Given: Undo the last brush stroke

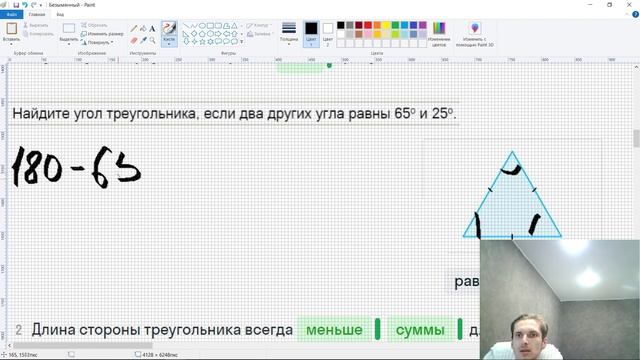Looking at the screenshot, I should (x=24, y=5).
